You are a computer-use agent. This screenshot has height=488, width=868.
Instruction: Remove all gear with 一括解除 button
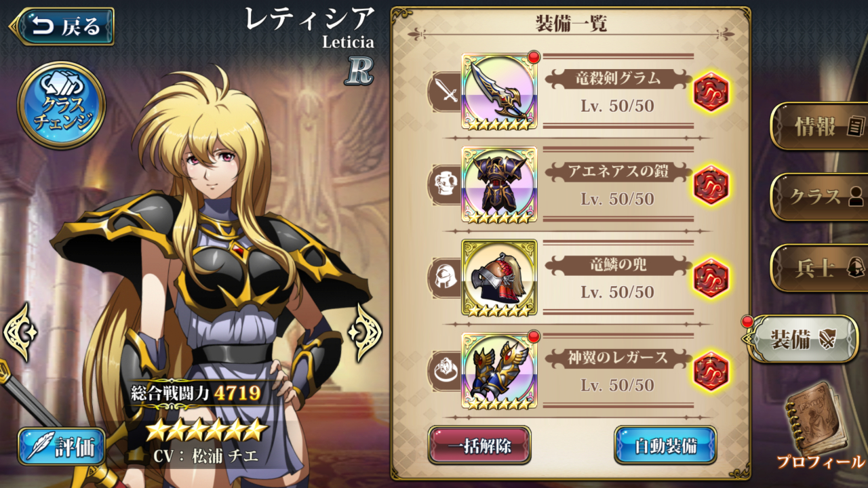[x=479, y=445]
